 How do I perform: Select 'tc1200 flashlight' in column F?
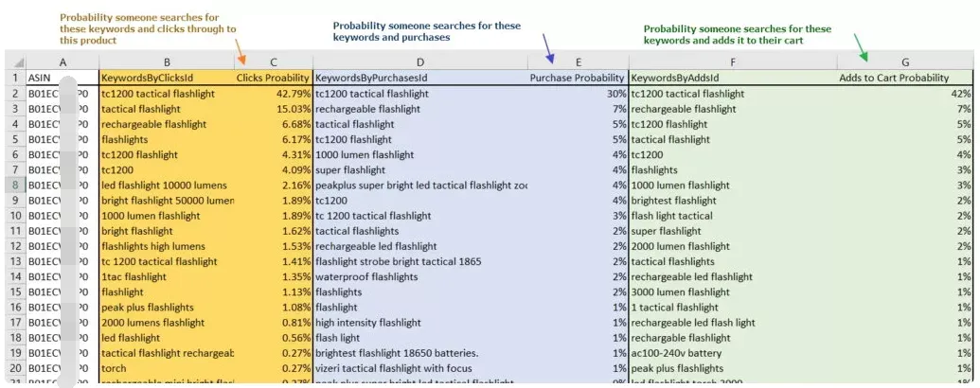733,124
